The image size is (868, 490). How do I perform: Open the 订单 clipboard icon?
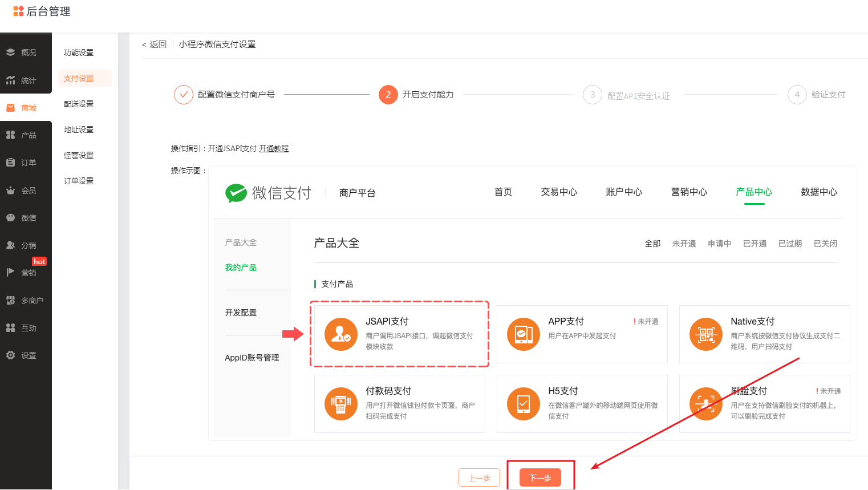point(10,163)
